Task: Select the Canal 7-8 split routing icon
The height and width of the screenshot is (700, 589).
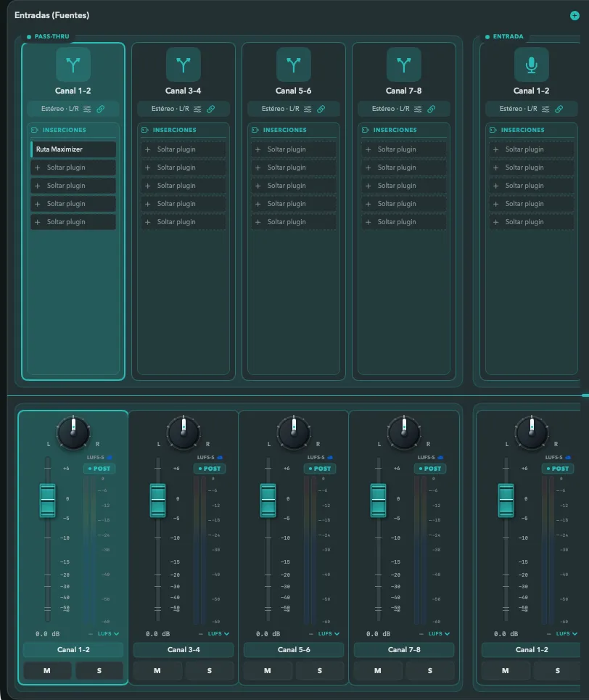Action: [404, 65]
